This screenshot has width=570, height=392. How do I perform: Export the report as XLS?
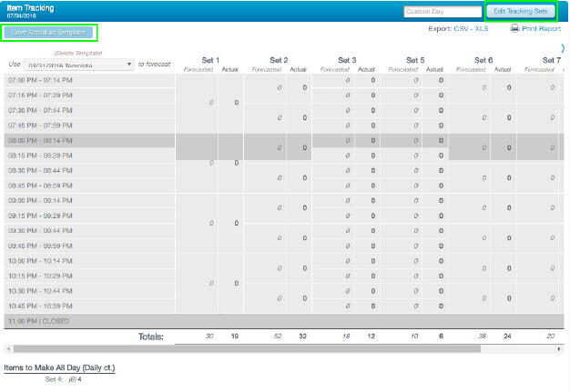click(x=482, y=29)
